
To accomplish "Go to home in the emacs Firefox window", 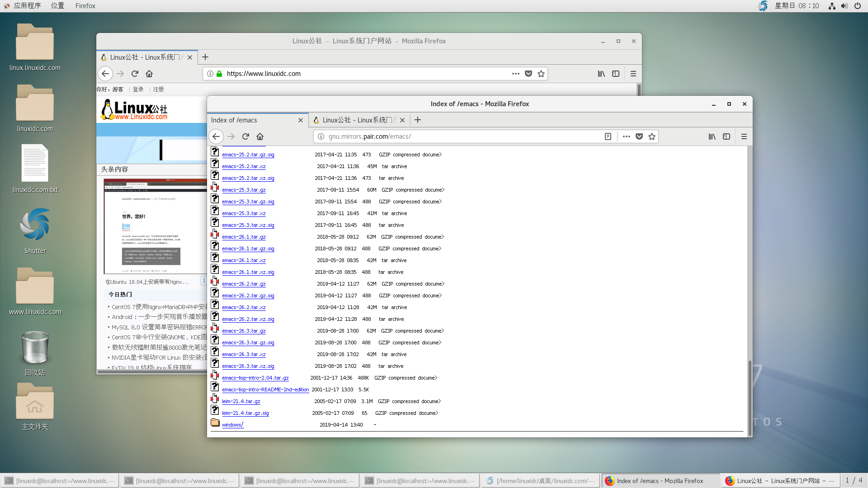I will [x=260, y=136].
